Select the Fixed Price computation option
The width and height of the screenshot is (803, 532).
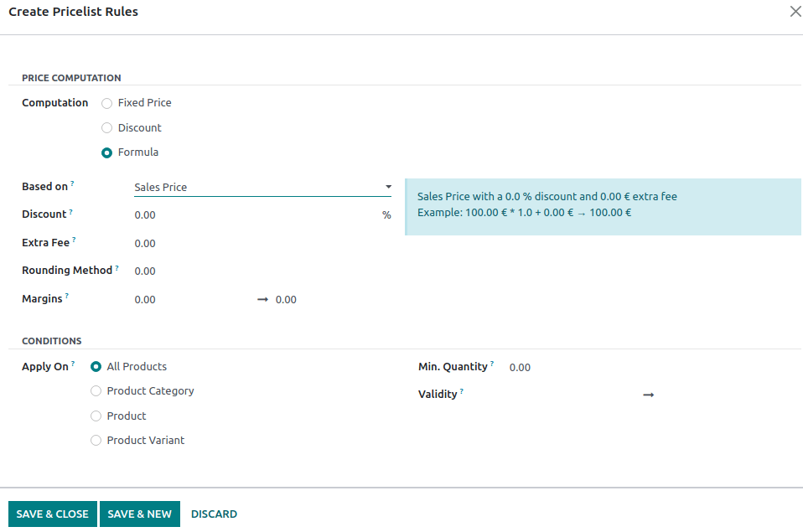coord(106,103)
